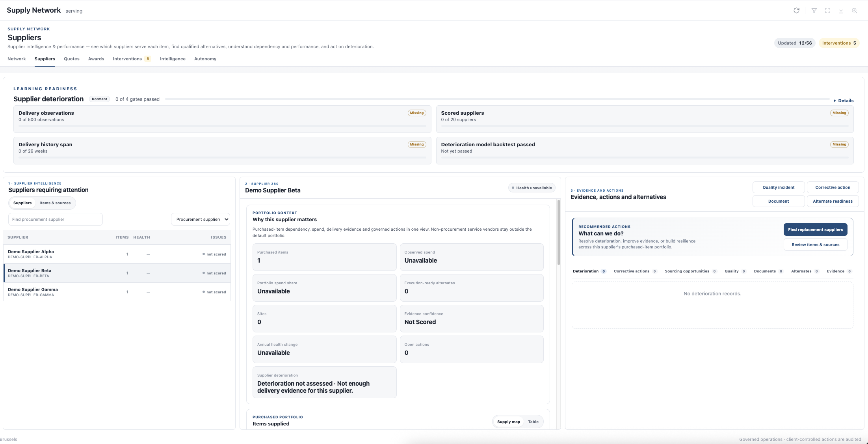The width and height of the screenshot is (868, 444).
Task: Open the Procurement suppliers dropdown
Action: pyautogui.click(x=201, y=219)
